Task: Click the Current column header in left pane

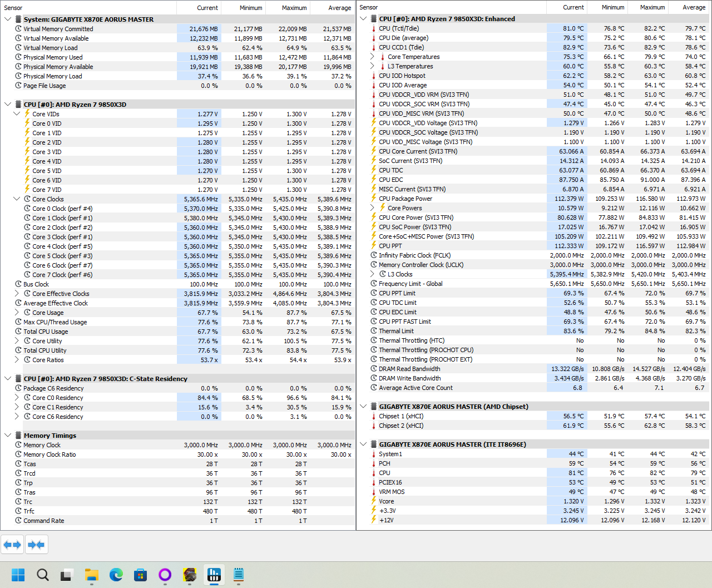Action: [199, 8]
